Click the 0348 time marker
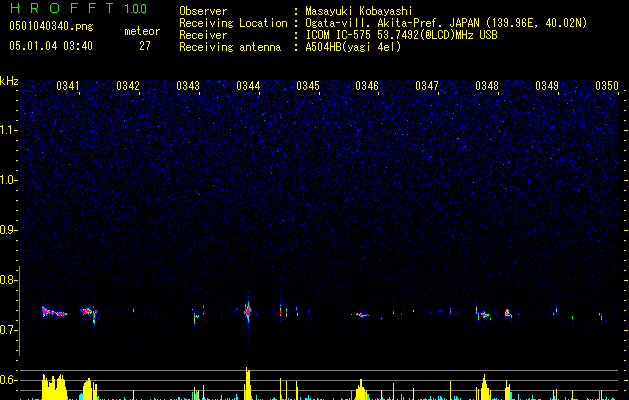Viewport: 629px width, 400px height. click(x=487, y=86)
